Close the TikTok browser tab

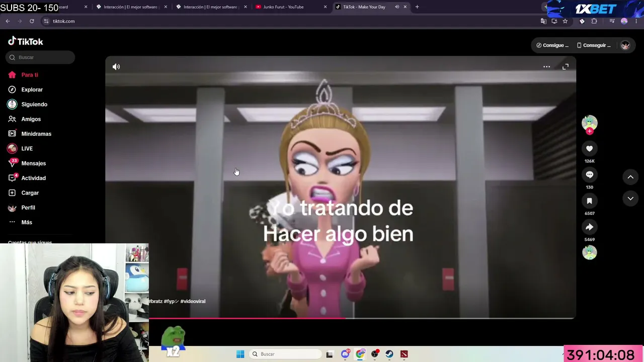(x=405, y=7)
